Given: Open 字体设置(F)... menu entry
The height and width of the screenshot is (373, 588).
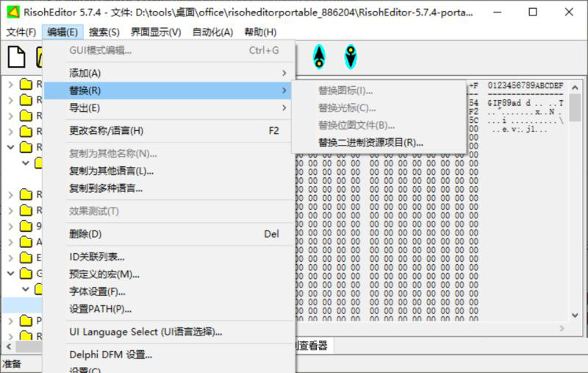Looking at the screenshot, I should (x=168, y=291).
